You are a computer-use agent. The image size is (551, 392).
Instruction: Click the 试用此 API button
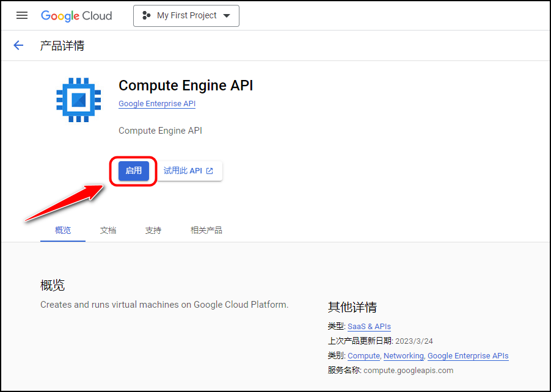coord(189,171)
